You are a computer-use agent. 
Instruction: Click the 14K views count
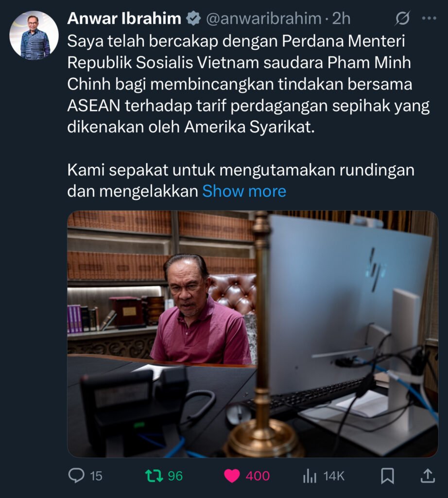click(334, 476)
